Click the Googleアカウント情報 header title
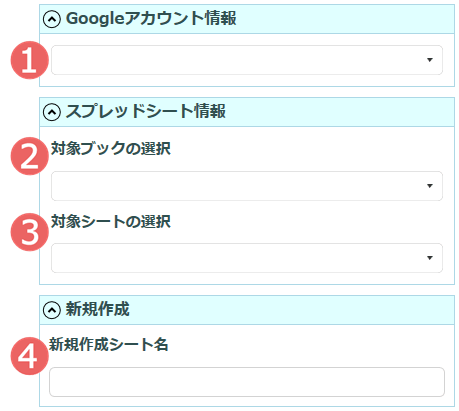This screenshot has width=459, height=411. (151, 18)
